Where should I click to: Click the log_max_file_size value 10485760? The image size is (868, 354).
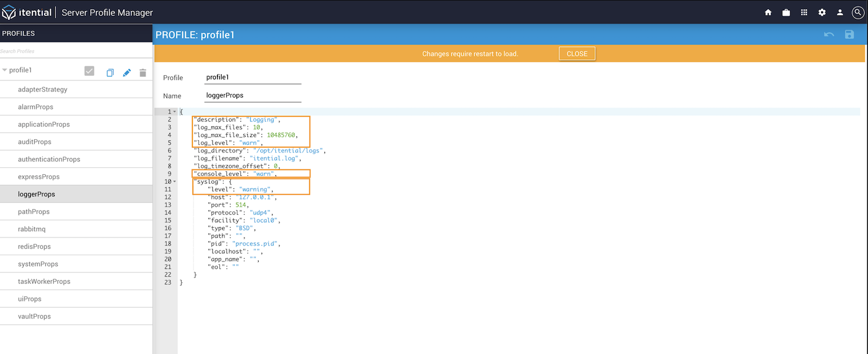point(281,135)
